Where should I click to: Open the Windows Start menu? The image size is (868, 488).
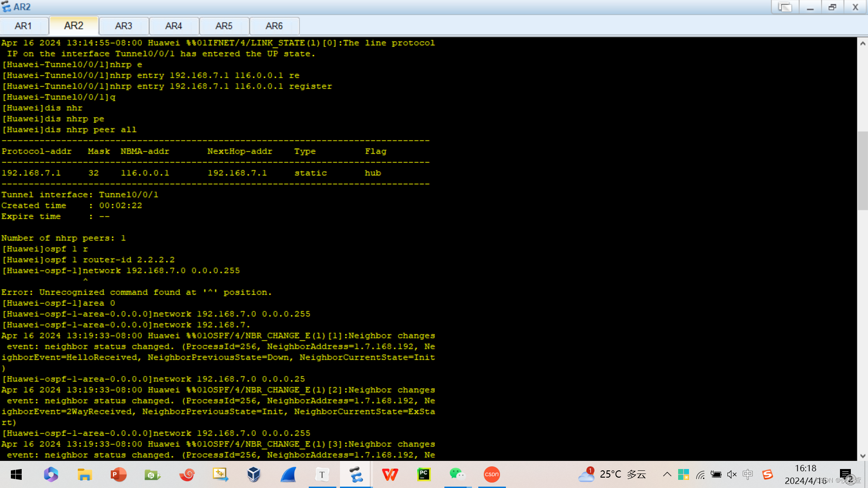click(16, 474)
